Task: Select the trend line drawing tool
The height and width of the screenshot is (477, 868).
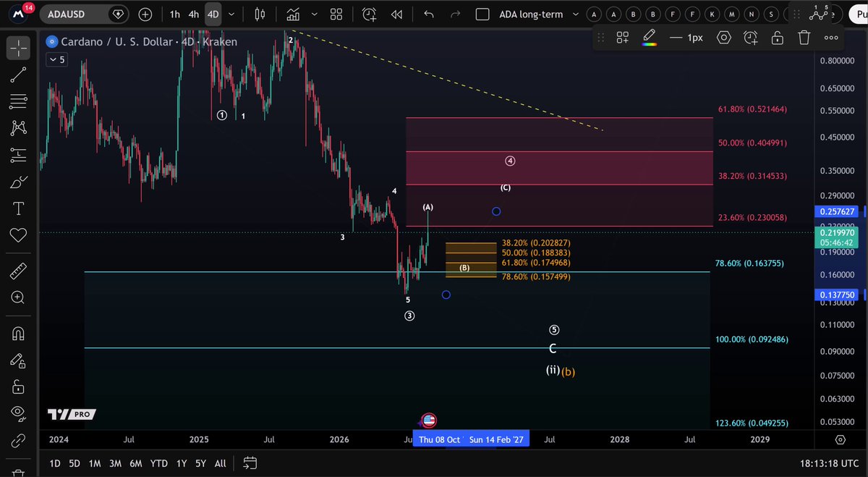Action: point(18,74)
